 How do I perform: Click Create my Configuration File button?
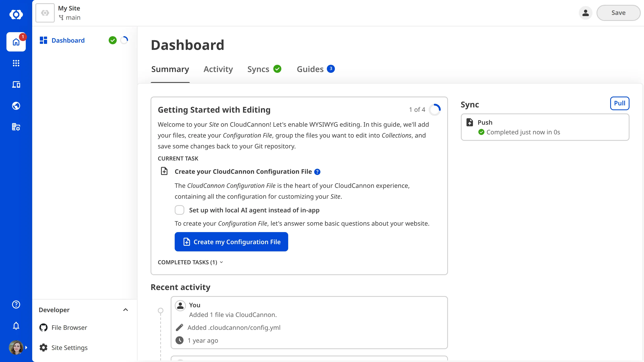click(x=231, y=242)
